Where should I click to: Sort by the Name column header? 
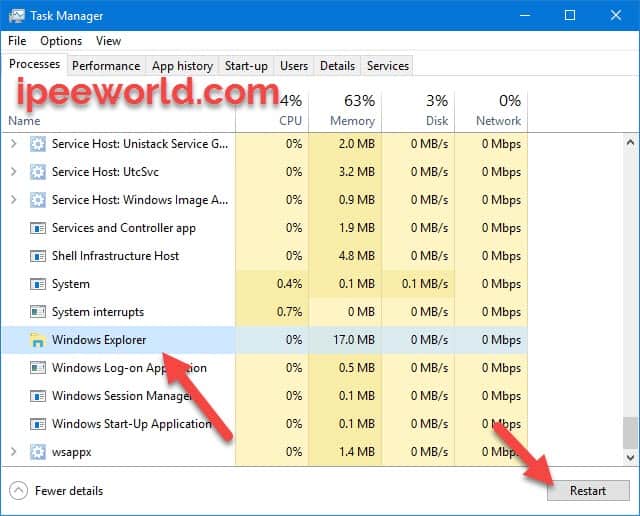click(24, 121)
